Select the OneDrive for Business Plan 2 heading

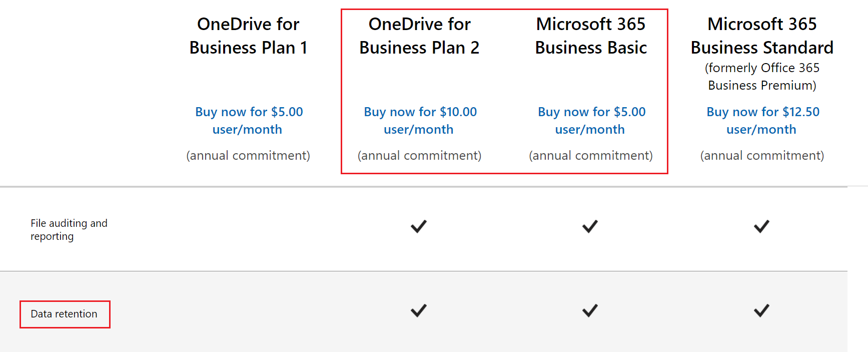pos(419,36)
